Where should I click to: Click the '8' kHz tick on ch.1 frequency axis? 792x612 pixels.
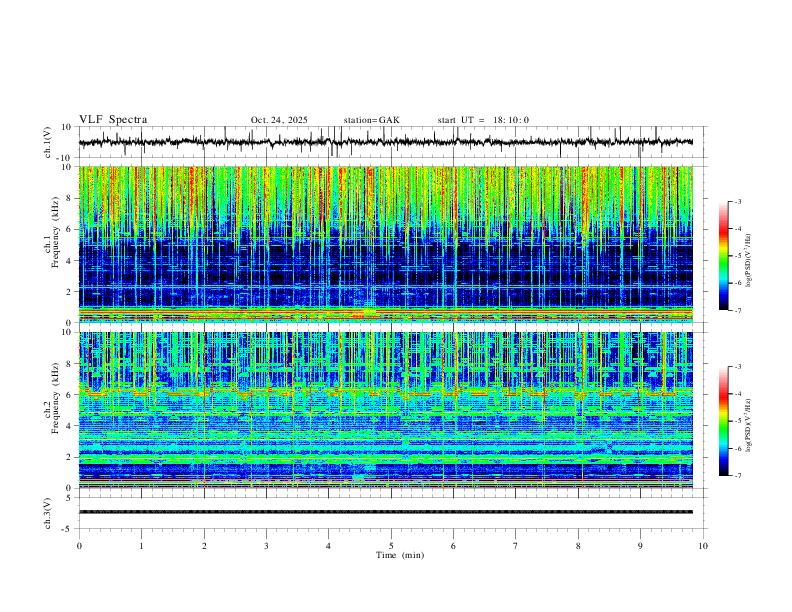click(70, 198)
